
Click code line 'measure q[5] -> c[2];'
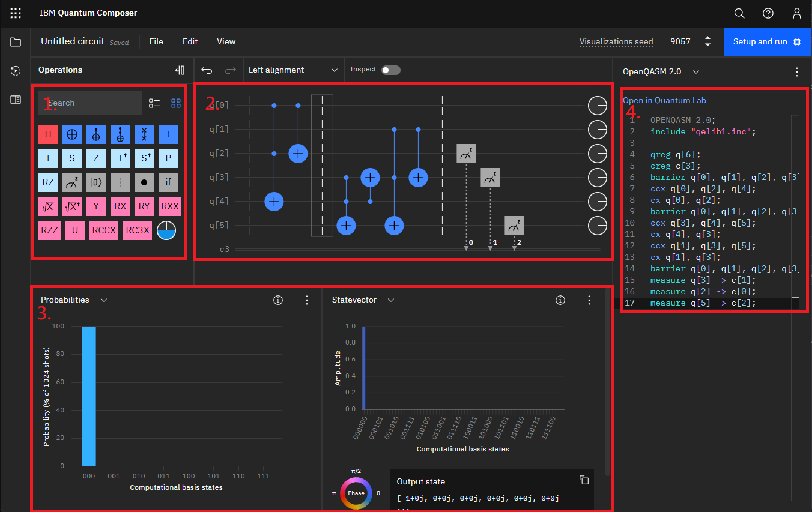click(703, 303)
